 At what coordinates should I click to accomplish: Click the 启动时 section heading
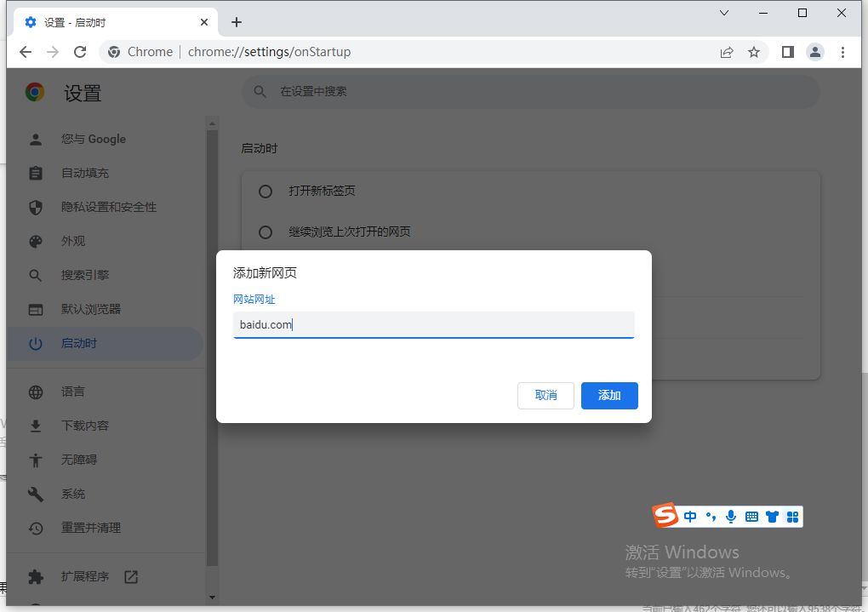coord(259,148)
